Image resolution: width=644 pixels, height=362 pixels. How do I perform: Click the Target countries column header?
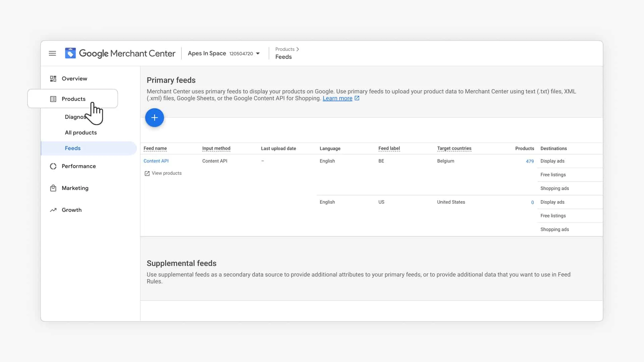tap(454, 148)
